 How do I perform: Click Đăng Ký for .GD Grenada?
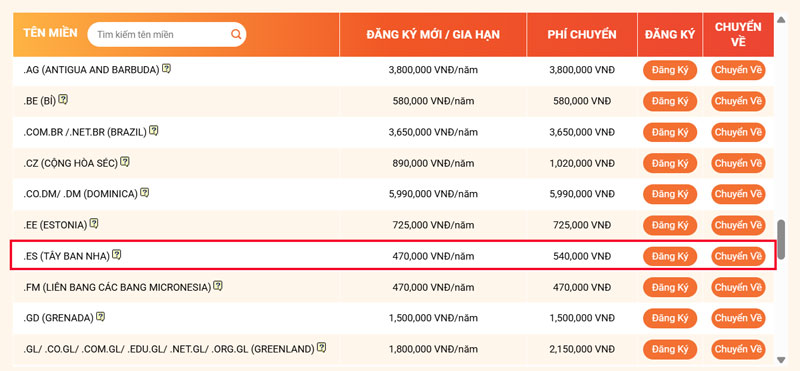[x=670, y=318]
